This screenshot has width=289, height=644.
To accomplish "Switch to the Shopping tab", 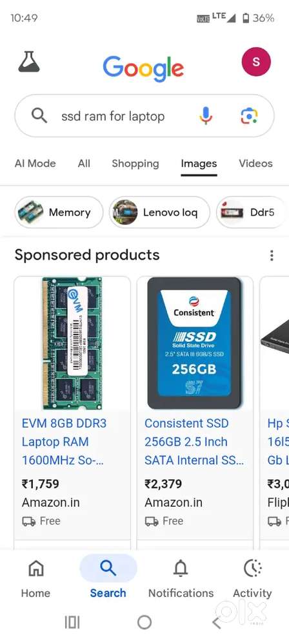I will pos(135,164).
